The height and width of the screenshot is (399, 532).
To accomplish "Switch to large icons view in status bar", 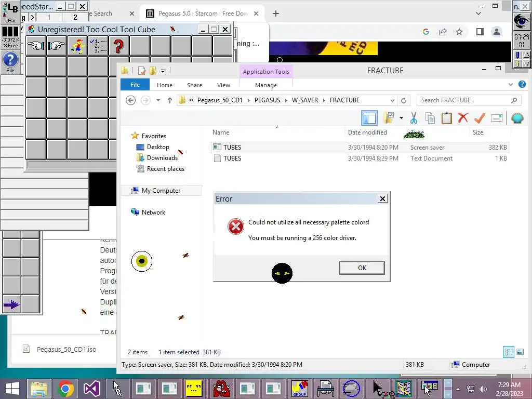I will (520, 352).
